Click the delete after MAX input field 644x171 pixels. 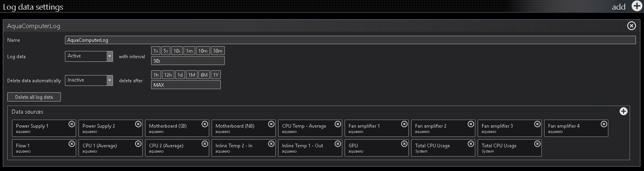pyautogui.click(x=186, y=85)
